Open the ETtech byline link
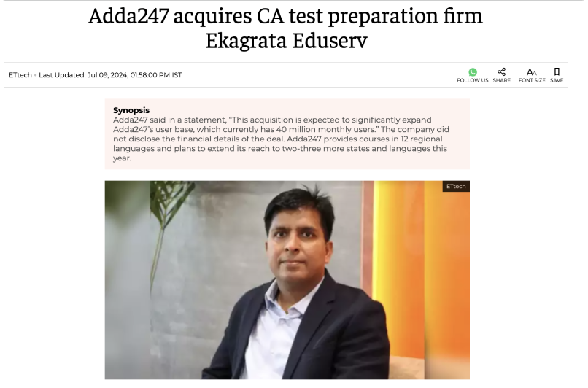The image size is (588, 388). tap(20, 75)
